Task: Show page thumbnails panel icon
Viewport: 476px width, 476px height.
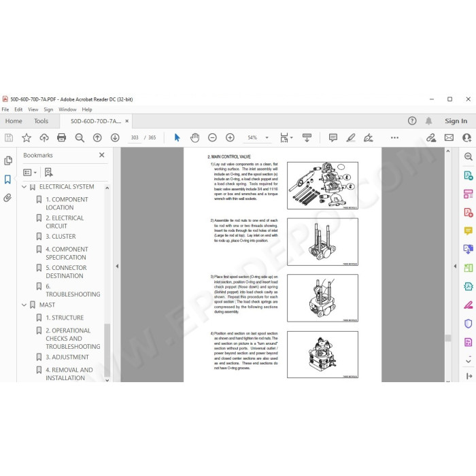Action: (x=8, y=160)
